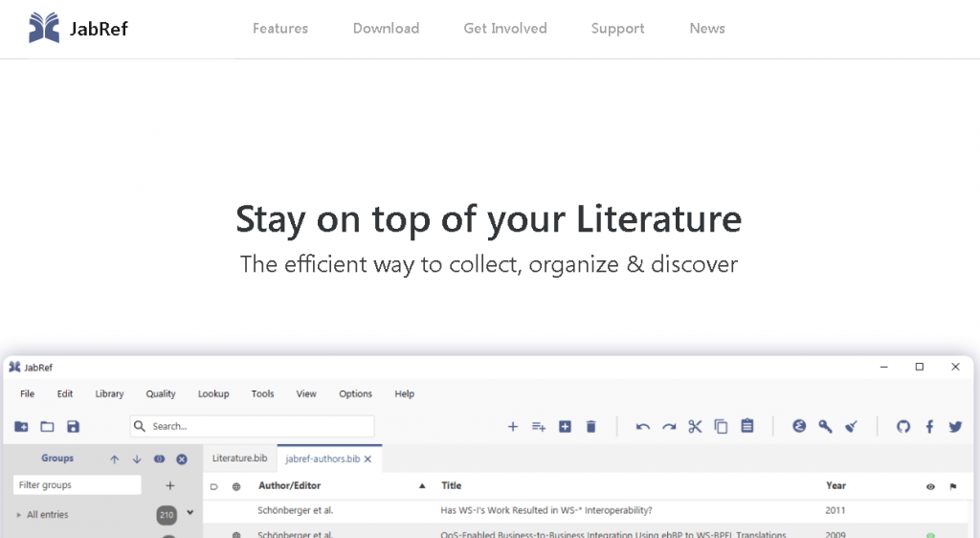Click the linked file column header icon
The width and height of the screenshot is (980, 538).
pos(213,486)
